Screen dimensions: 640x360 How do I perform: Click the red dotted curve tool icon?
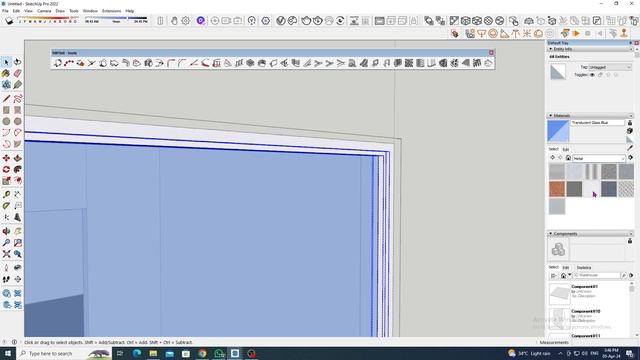(x=69, y=63)
